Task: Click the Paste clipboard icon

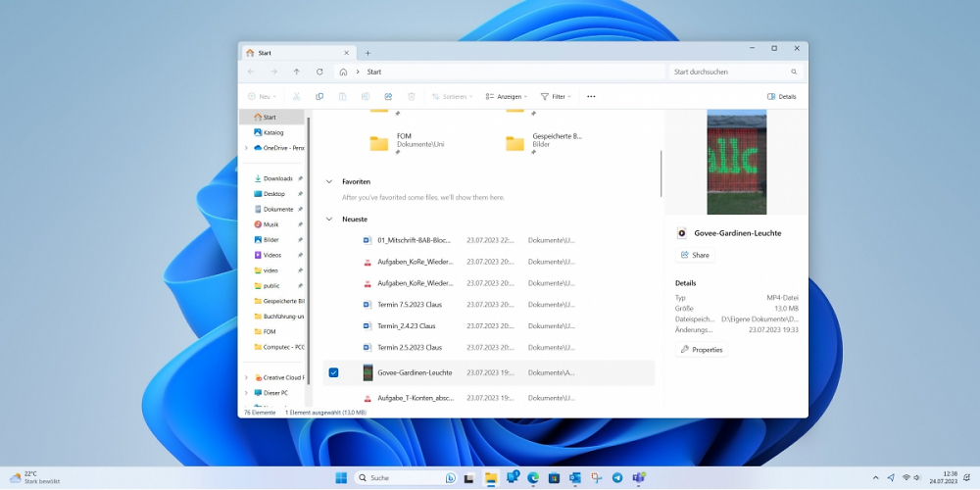Action: (342, 97)
